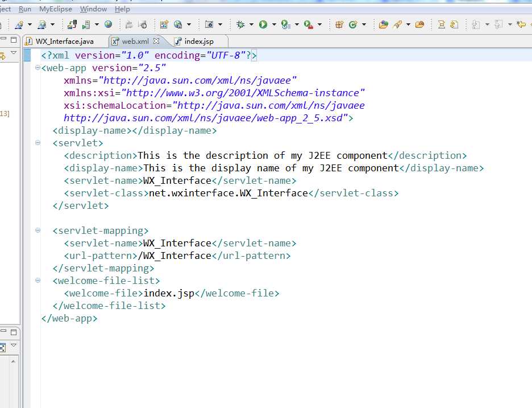Click the Search flashlight icon
The width and height of the screenshot is (532, 408).
point(398,24)
